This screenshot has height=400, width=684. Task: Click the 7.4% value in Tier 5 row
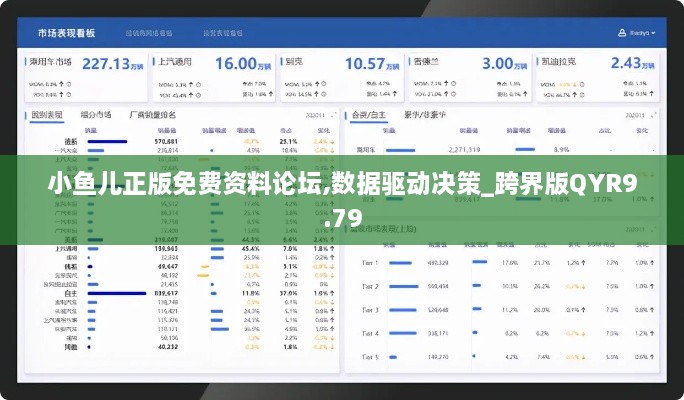pyautogui.click(x=543, y=357)
